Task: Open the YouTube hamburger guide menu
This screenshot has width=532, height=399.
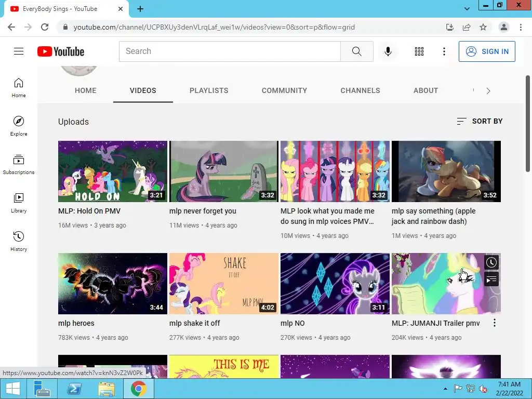Action: click(19, 51)
